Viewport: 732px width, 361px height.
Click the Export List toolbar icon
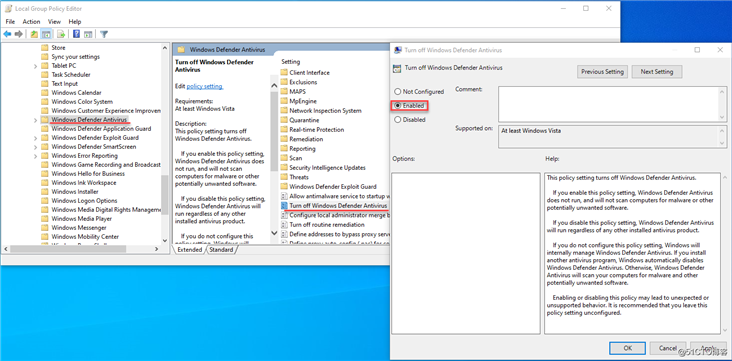click(60, 34)
